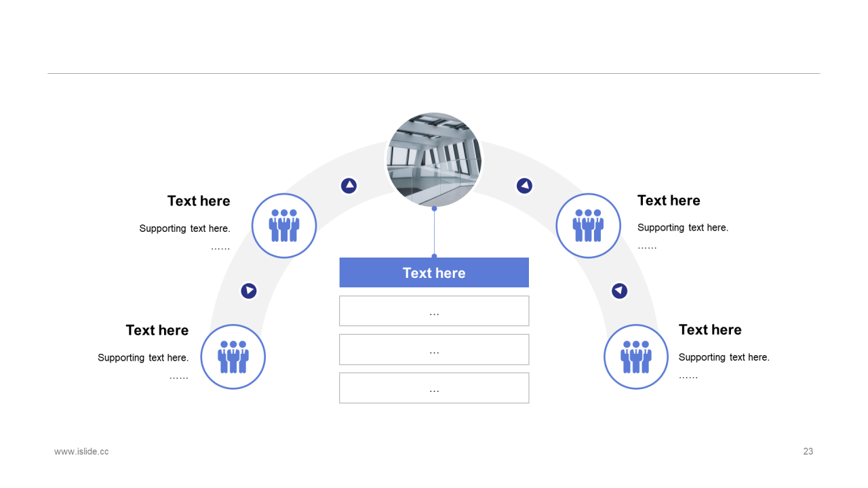Click the arrow circle above lower-right group icon
868x488 pixels.
619,291
